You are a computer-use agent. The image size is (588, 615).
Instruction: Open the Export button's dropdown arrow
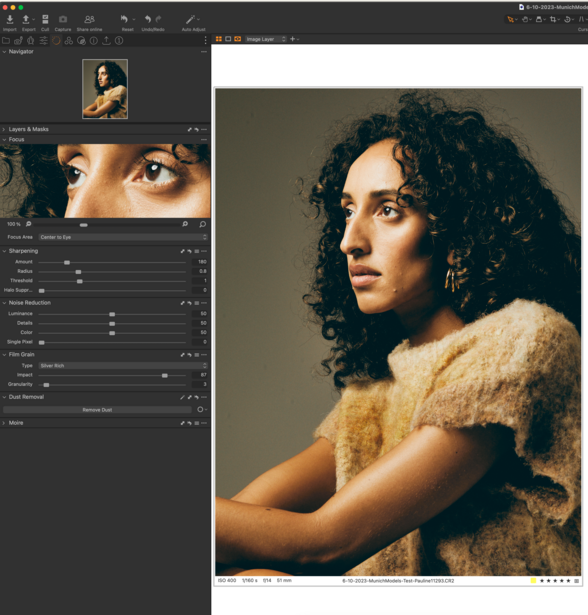coord(34,19)
